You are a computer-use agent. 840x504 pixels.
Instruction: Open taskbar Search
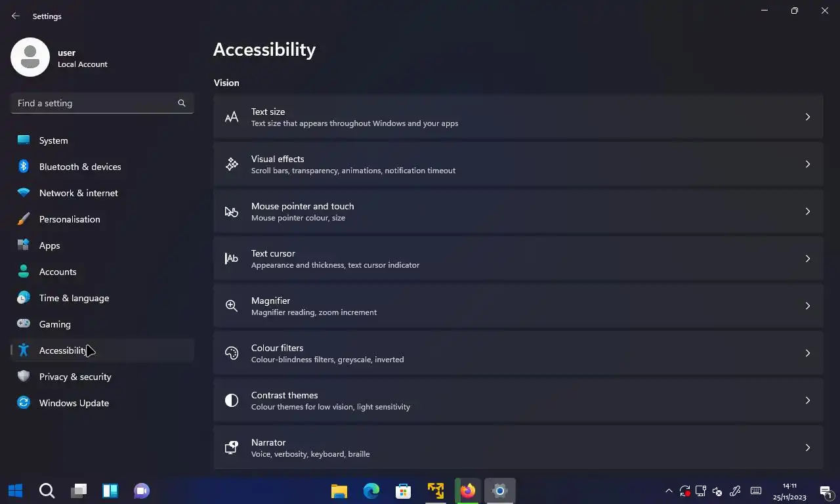tap(47, 490)
